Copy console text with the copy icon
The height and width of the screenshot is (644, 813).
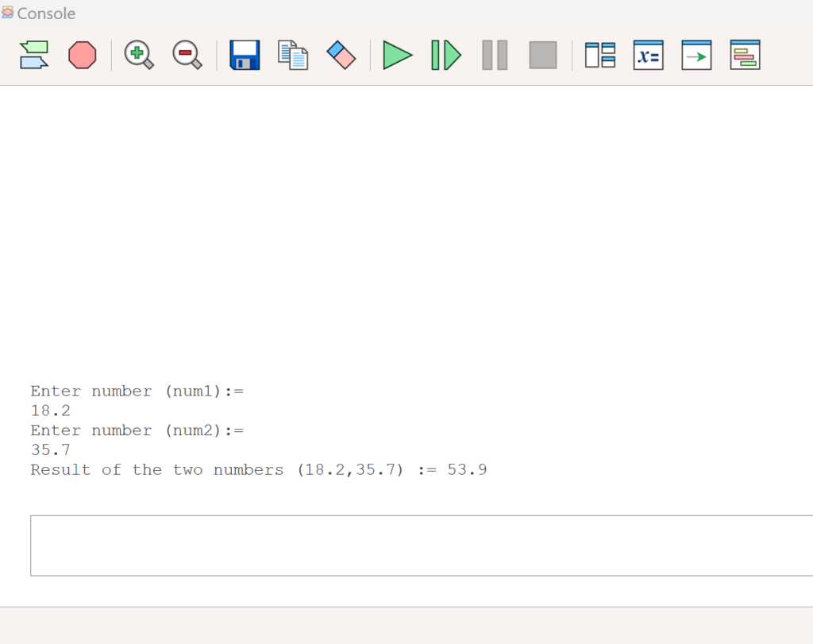click(x=292, y=56)
